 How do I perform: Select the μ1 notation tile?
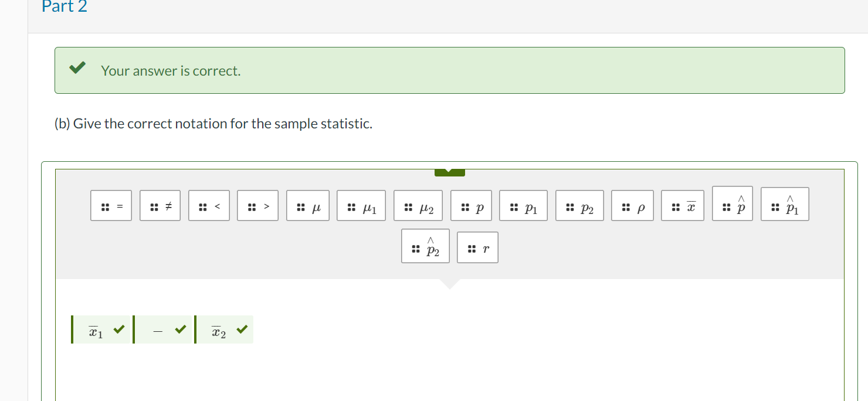coord(361,206)
